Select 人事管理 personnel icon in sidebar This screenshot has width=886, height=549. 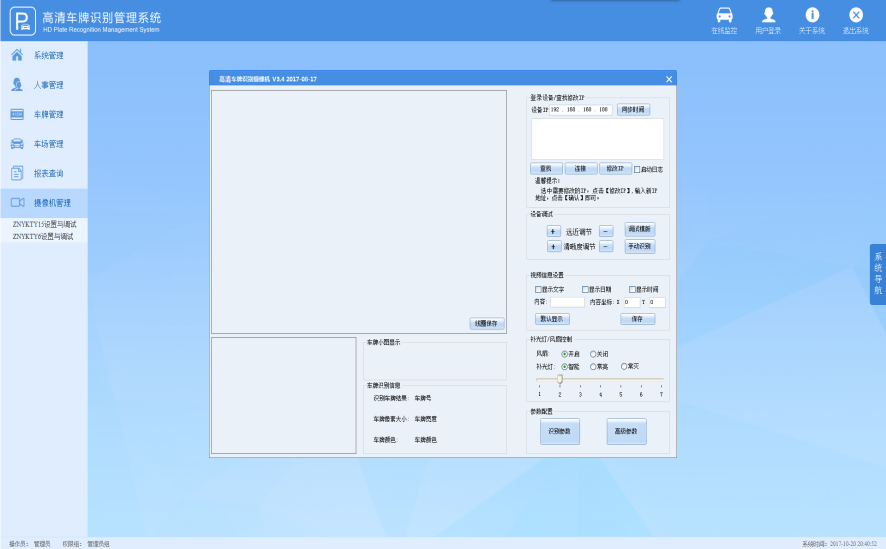click(x=17, y=85)
